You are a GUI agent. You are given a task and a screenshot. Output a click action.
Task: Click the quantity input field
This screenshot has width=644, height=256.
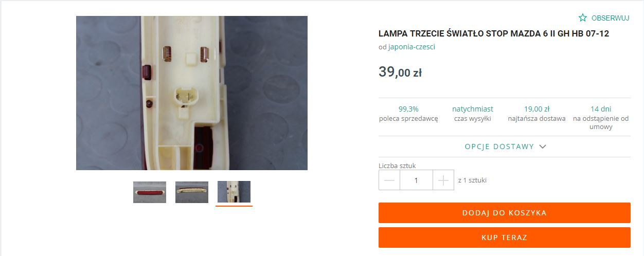(x=416, y=180)
